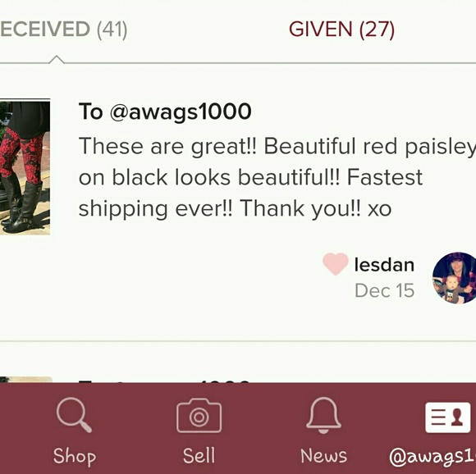This screenshot has width=476, height=474.
Task: Tap the "Sell" text label
Action: (x=199, y=455)
